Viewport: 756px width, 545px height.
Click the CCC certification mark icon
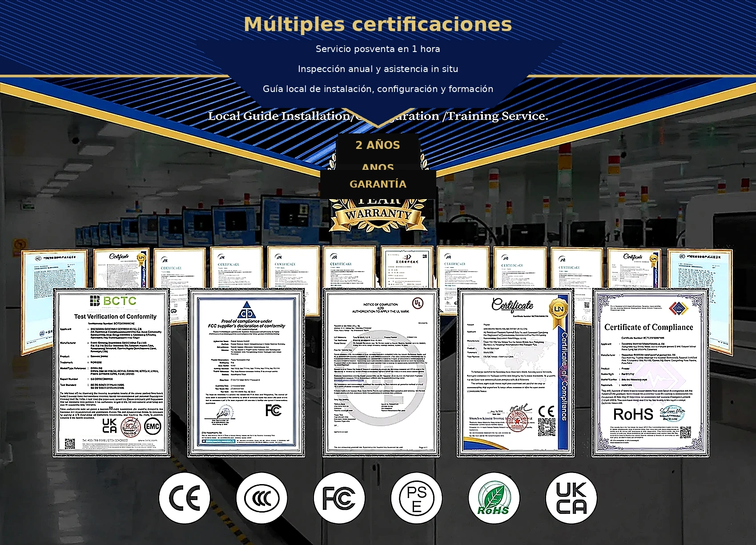[x=262, y=498]
